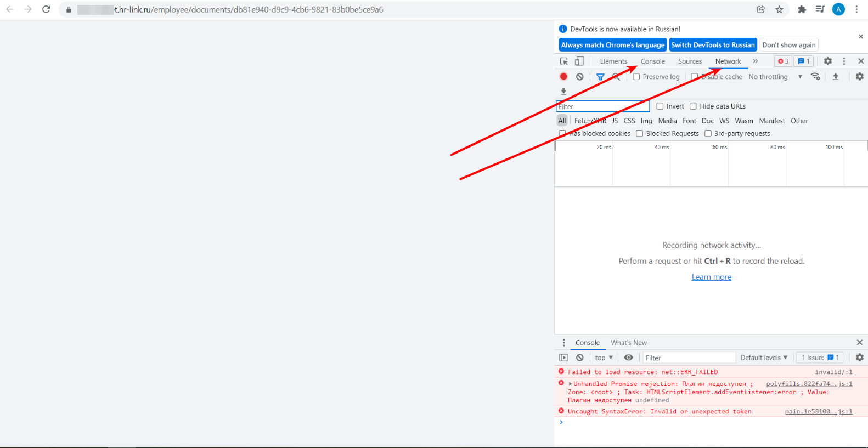Reload the page with refresh icon
The image size is (868, 448).
(46, 9)
